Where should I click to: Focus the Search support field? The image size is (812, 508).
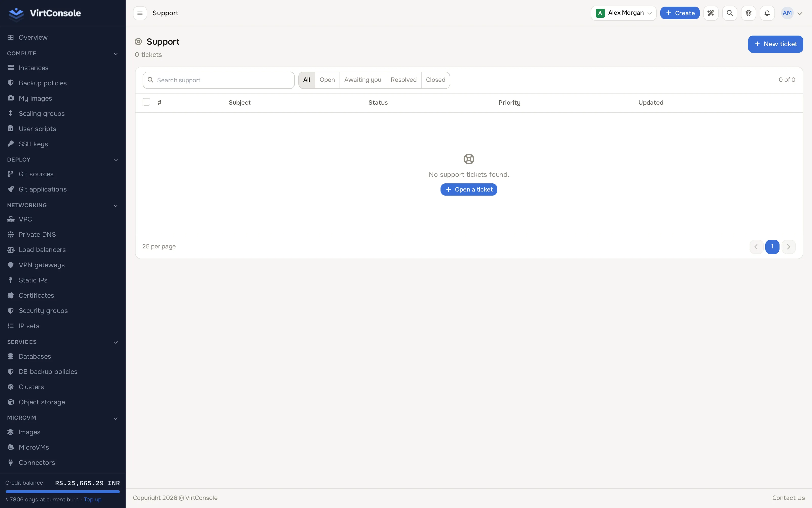click(x=218, y=80)
